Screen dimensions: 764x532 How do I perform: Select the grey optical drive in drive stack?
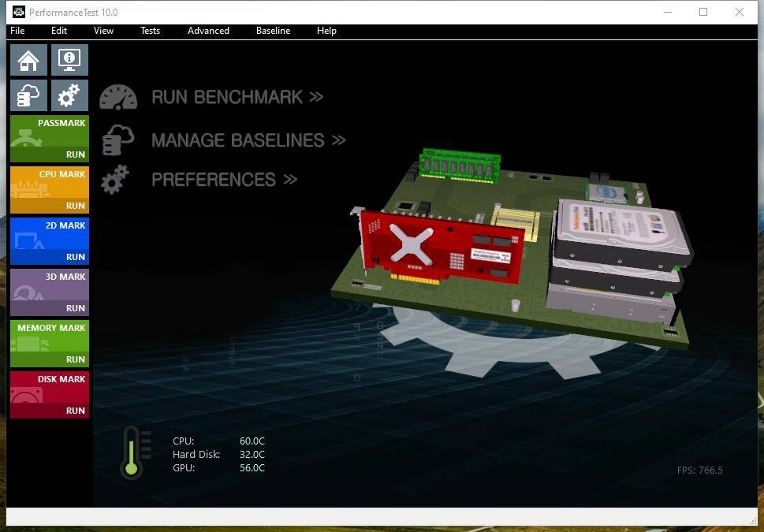(612, 303)
